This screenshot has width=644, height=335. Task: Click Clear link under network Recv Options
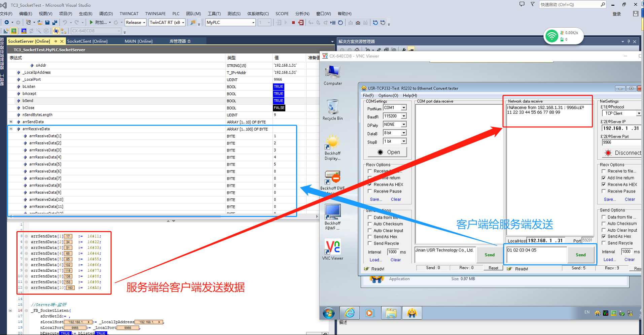tap(630, 199)
